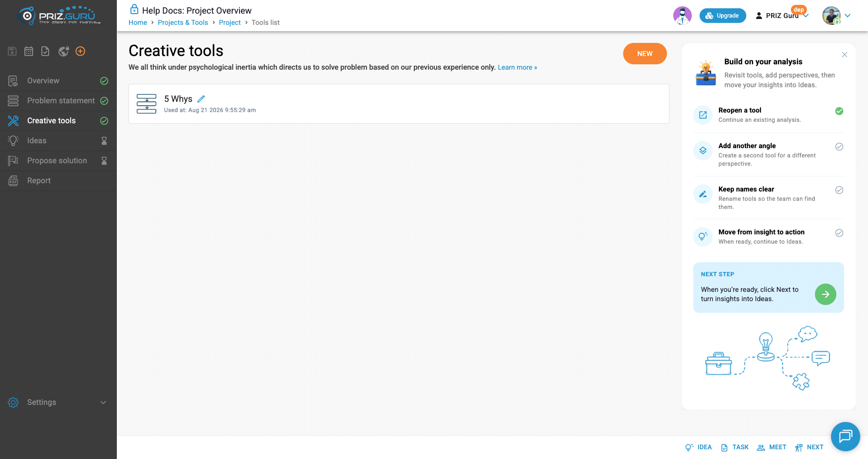
Task: Toggle the Reopen a tool green checkmark
Action: [x=839, y=111]
